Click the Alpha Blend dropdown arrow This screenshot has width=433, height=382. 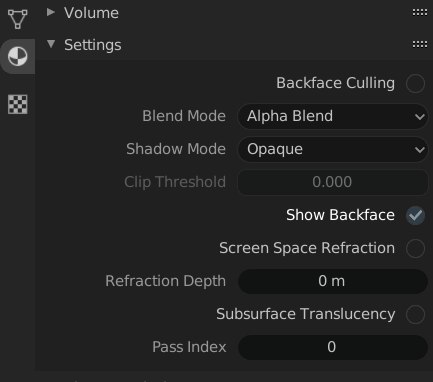[x=420, y=117]
